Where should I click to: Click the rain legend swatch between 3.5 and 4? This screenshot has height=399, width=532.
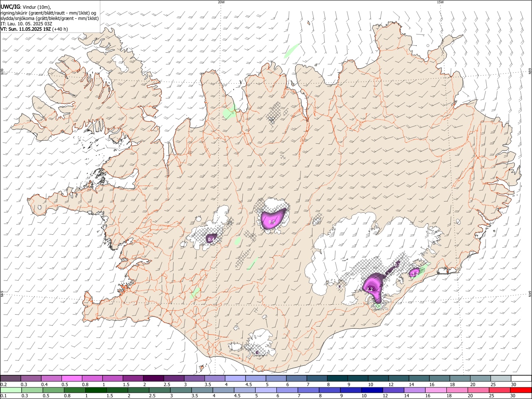pos(202,390)
